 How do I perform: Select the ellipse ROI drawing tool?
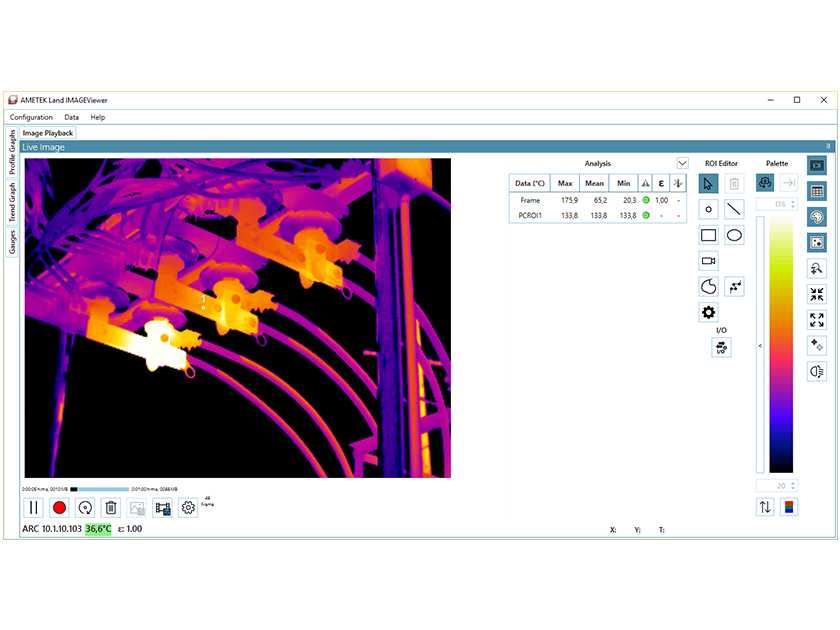tap(735, 234)
